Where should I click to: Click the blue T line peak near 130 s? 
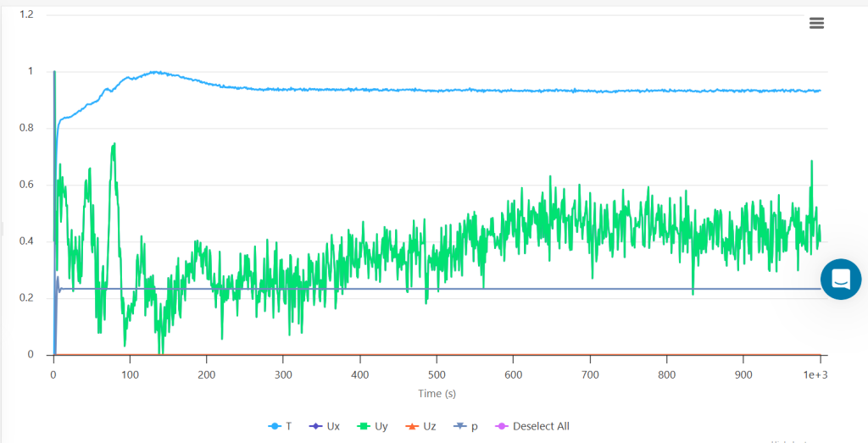point(153,72)
